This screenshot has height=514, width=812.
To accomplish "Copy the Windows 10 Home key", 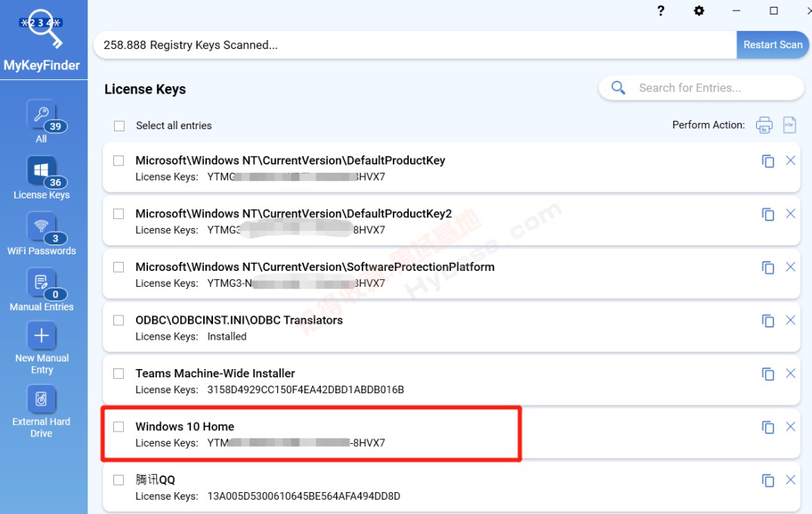I will point(768,427).
